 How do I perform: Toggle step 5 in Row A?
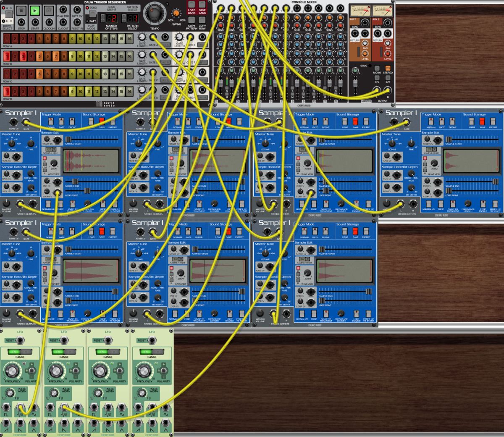pos(39,39)
